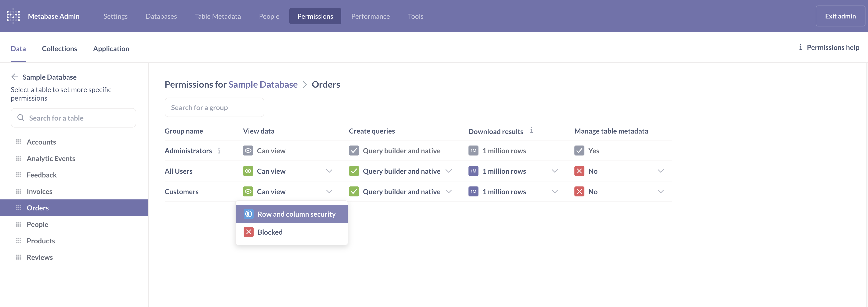Click the red Blocked X icon

click(249, 232)
